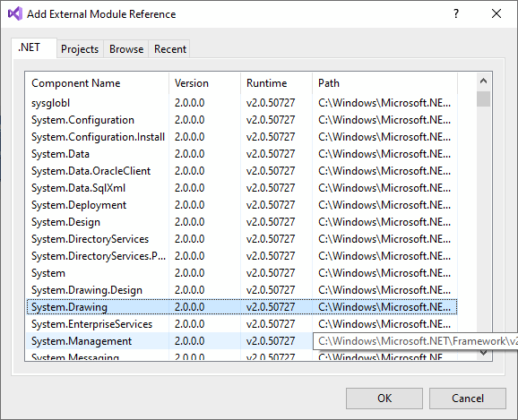This screenshot has width=518, height=420.
Task: Select the sysglobl component row
Action: point(242,103)
